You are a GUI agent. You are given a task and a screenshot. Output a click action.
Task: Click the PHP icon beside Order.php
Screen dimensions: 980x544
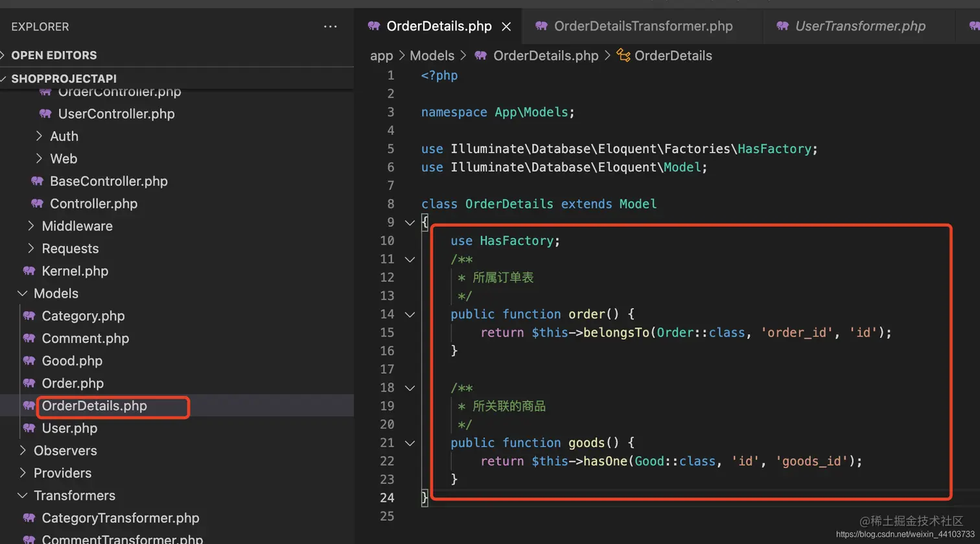point(29,383)
